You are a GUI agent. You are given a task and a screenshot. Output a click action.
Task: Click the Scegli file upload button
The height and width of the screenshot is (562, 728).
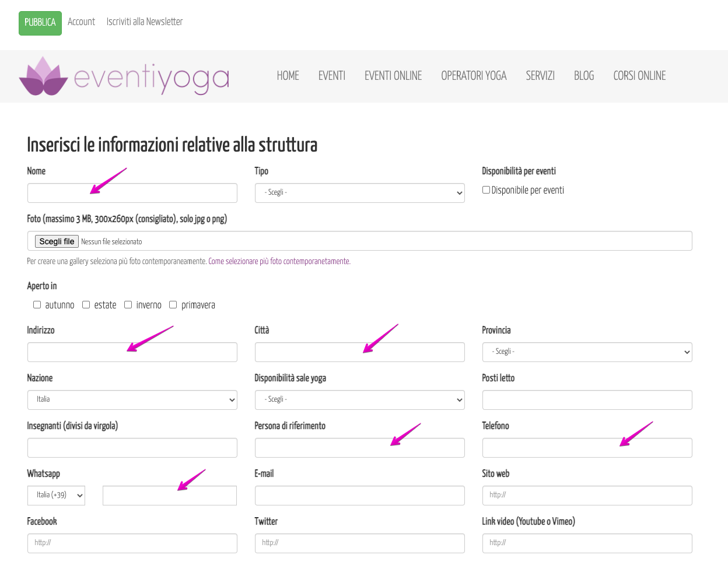[57, 241]
